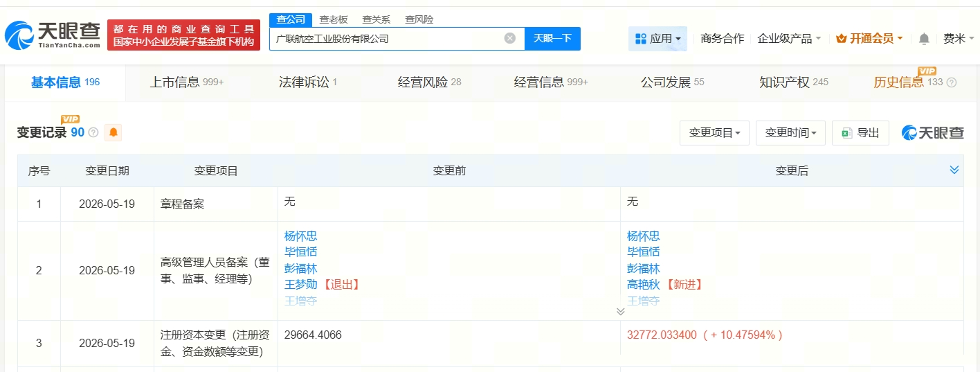Open 企业级产品 dropdown menu
This screenshot has height=372, width=980.
coord(789,39)
